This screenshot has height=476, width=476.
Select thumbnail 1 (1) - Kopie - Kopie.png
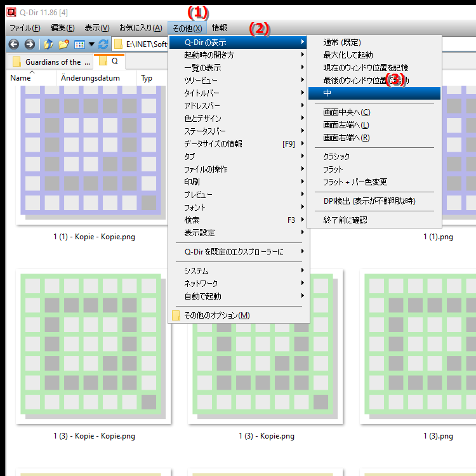pyautogui.click(x=93, y=155)
